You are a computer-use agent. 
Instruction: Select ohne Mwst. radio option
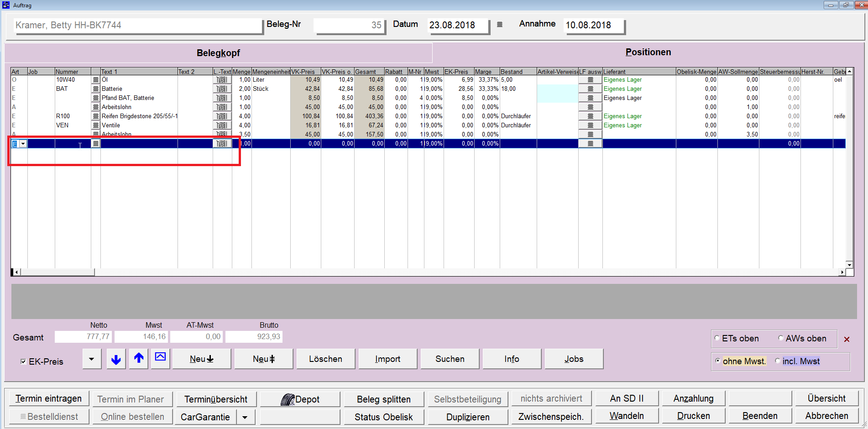717,361
